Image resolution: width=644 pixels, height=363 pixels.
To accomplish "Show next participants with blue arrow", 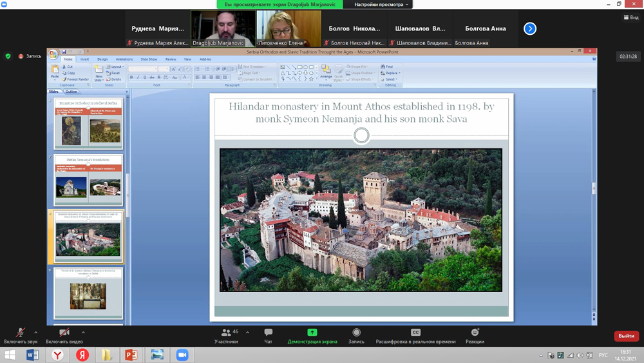I will (x=530, y=28).
